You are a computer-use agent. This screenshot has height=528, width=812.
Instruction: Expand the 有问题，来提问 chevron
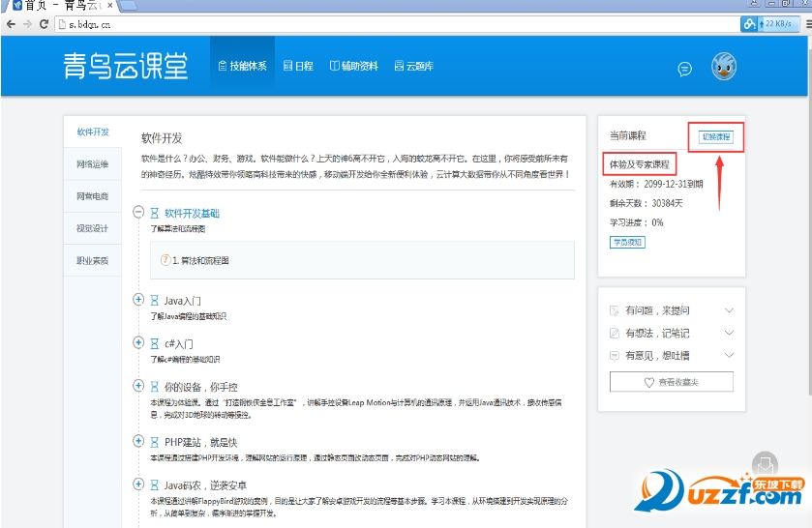[x=729, y=310]
